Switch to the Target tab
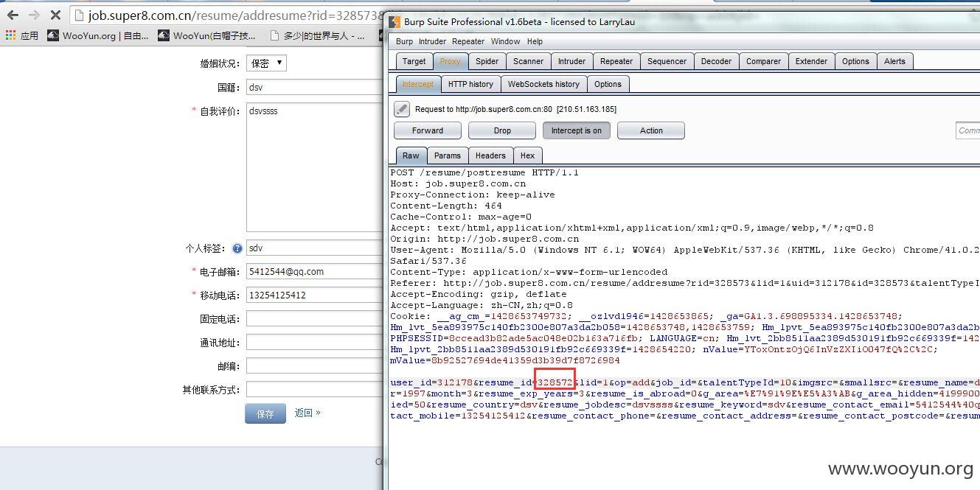This screenshot has width=980, height=490. pyautogui.click(x=414, y=61)
